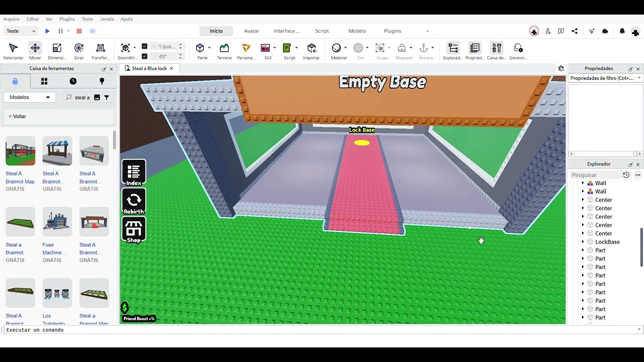The width and height of the screenshot is (644, 362).
Task: Expand the first Center tree item
Action: click(x=583, y=200)
